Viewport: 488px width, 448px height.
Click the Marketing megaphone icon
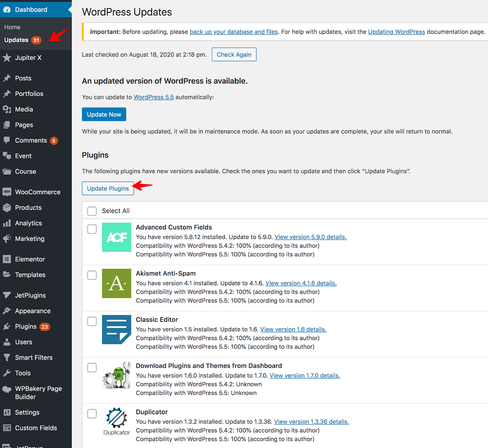tap(7, 239)
